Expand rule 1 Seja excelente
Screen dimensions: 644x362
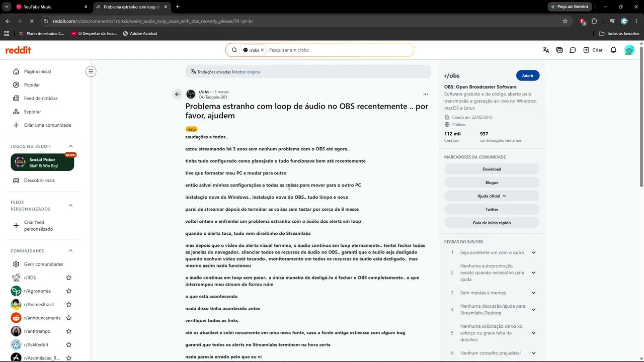coord(533,252)
